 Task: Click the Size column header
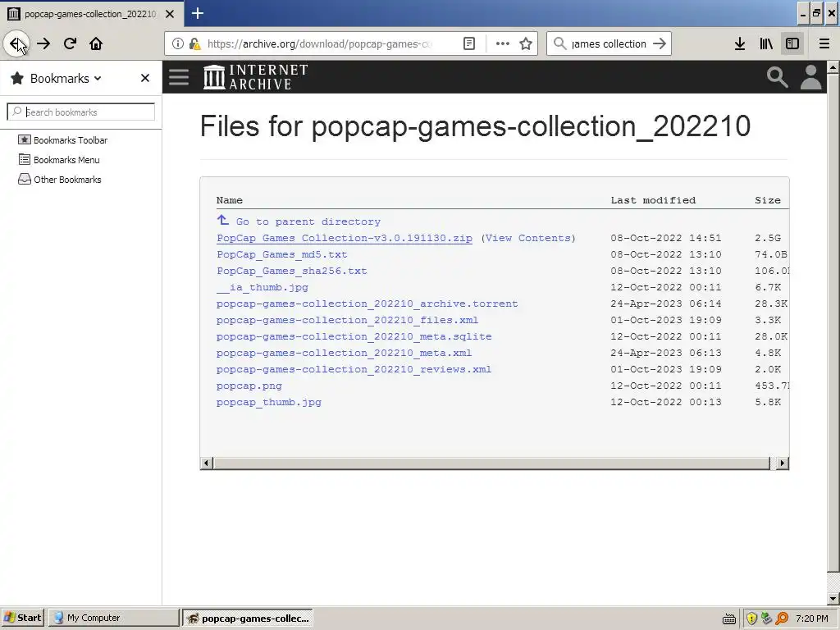point(768,200)
